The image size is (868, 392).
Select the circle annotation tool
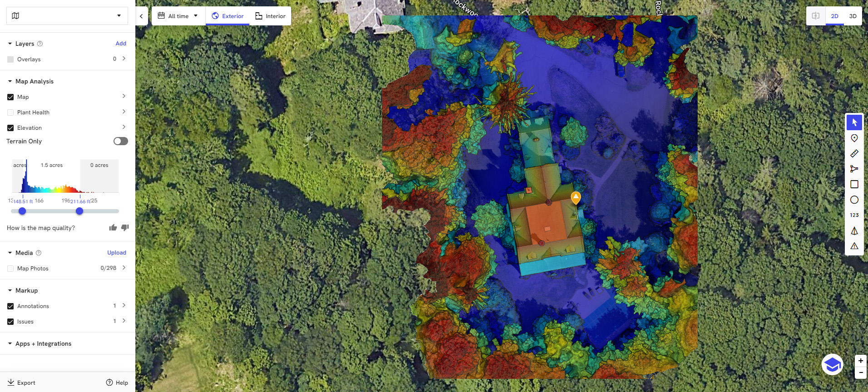854,200
